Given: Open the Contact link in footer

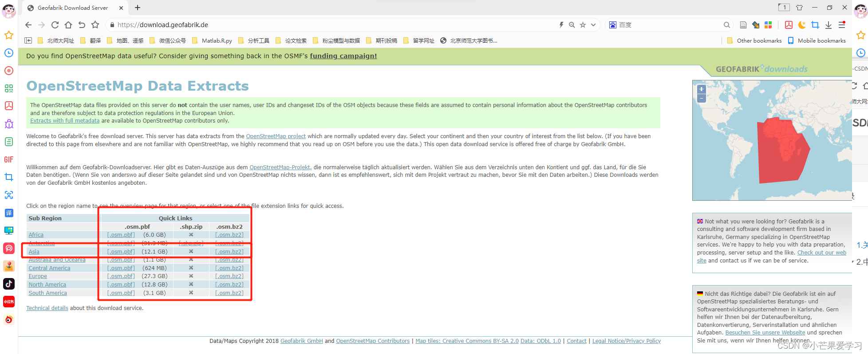Looking at the screenshot, I should coord(576,341).
